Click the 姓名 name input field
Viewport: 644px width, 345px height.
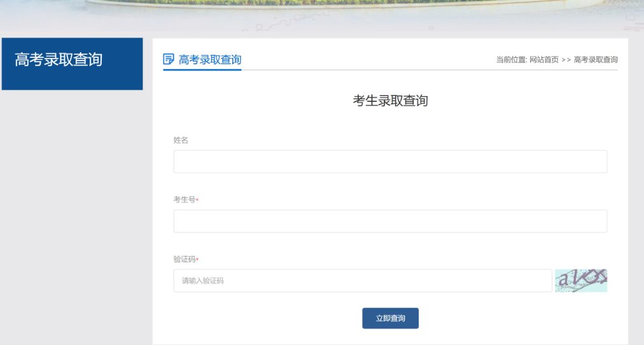390,162
